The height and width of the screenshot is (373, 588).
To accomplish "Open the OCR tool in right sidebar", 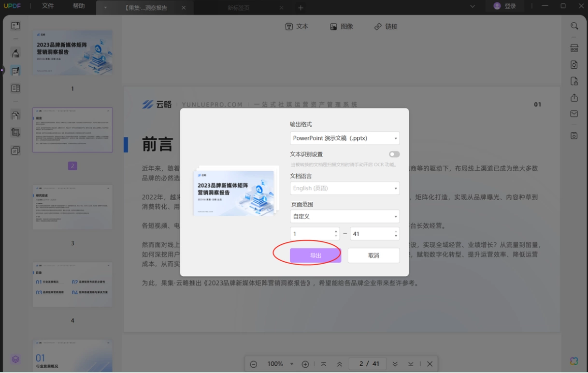I will 574,48.
